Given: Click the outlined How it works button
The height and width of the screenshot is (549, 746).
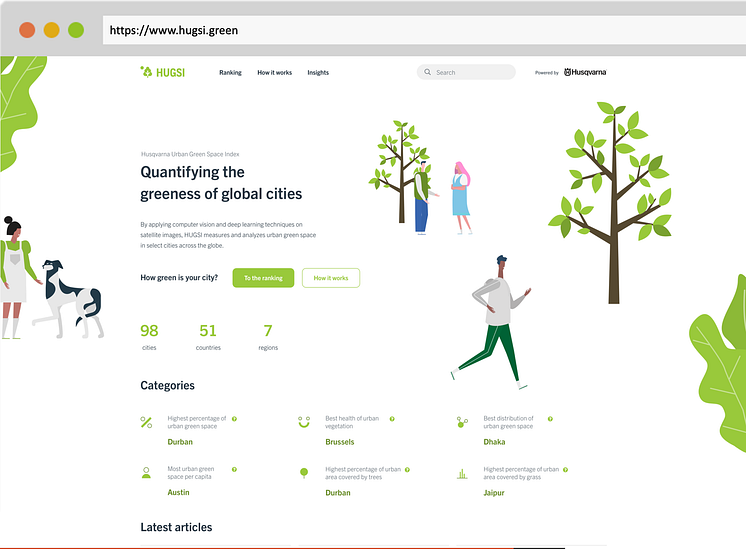Looking at the screenshot, I should [331, 278].
